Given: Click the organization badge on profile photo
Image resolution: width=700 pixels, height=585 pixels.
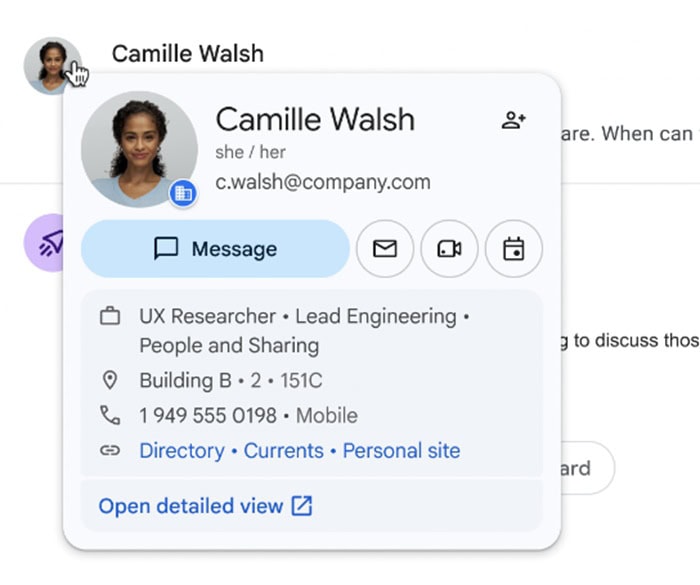Looking at the screenshot, I should click(183, 193).
